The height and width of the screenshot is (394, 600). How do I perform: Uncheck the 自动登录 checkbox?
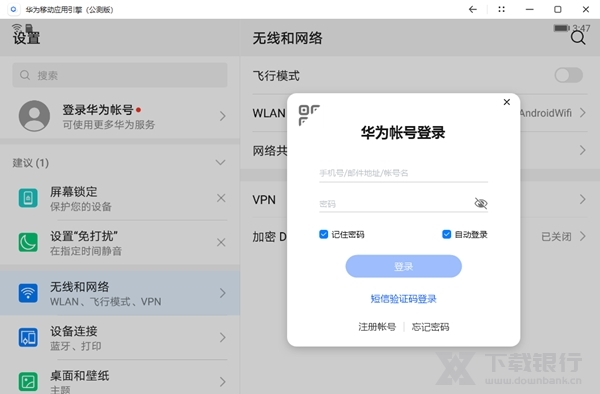pos(446,234)
